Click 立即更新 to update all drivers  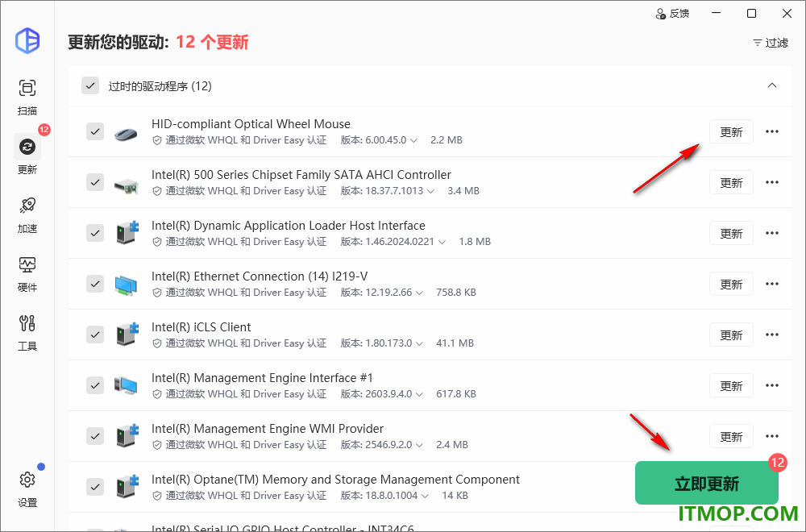(x=707, y=483)
